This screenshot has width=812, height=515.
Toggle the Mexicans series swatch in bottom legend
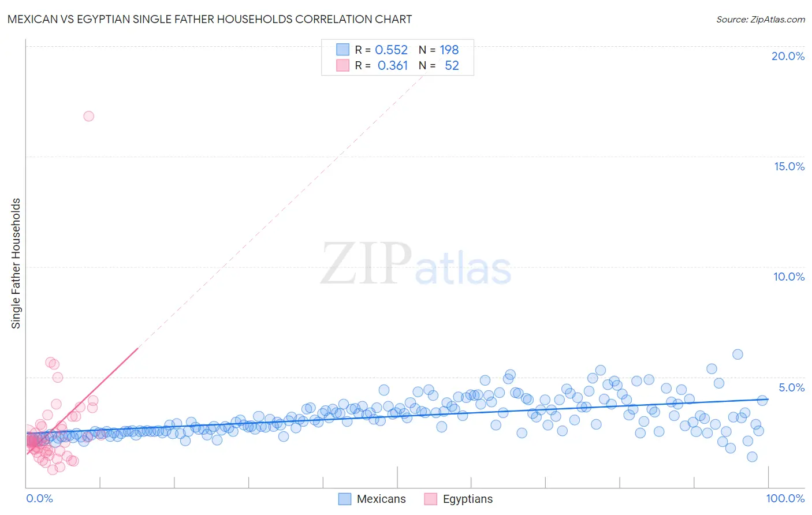[345, 499]
